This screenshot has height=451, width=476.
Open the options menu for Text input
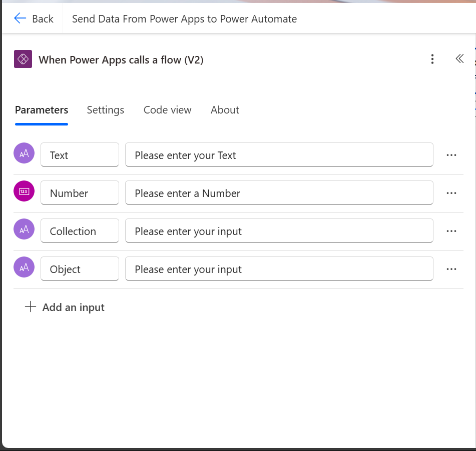(x=451, y=155)
